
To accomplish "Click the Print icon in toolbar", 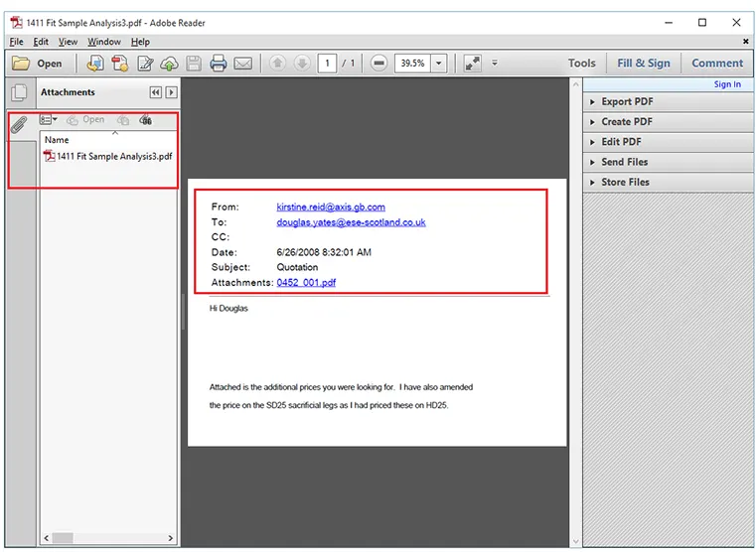I will (218, 64).
